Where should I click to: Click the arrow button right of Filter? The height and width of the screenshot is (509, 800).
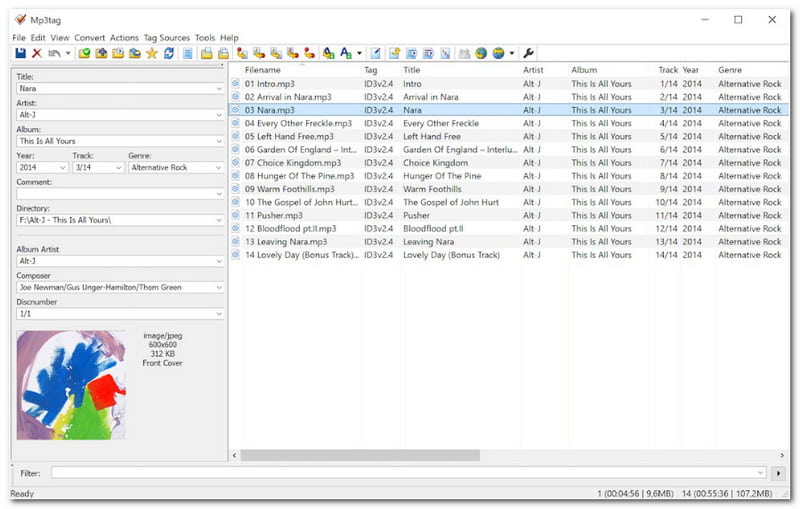[x=778, y=473]
